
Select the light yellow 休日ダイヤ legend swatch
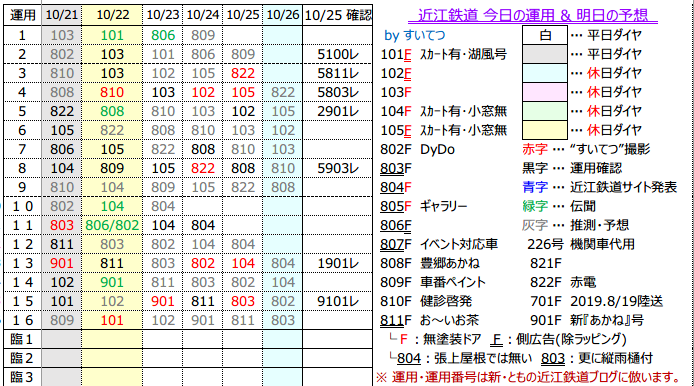pos(544,130)
